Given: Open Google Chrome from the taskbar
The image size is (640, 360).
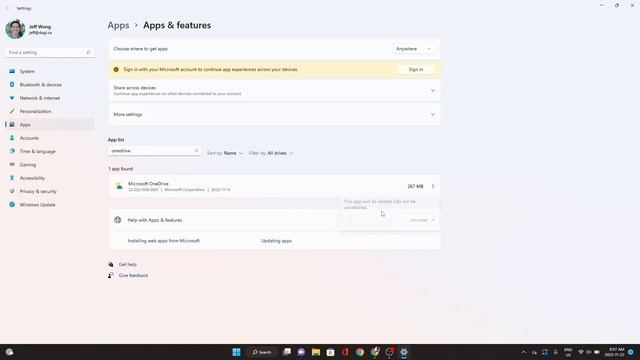Looking at the screenshot, I should [x=360, y=352].
